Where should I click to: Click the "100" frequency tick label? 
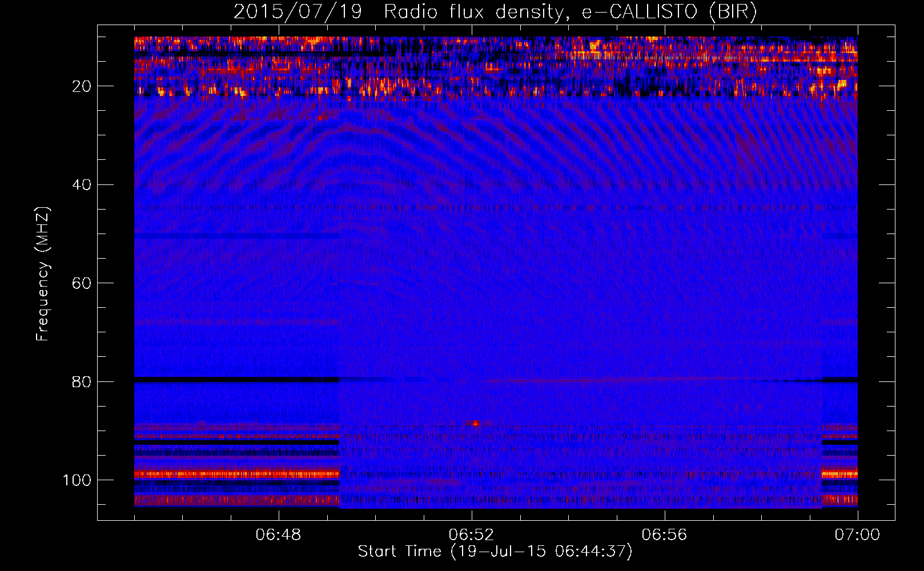77,480
